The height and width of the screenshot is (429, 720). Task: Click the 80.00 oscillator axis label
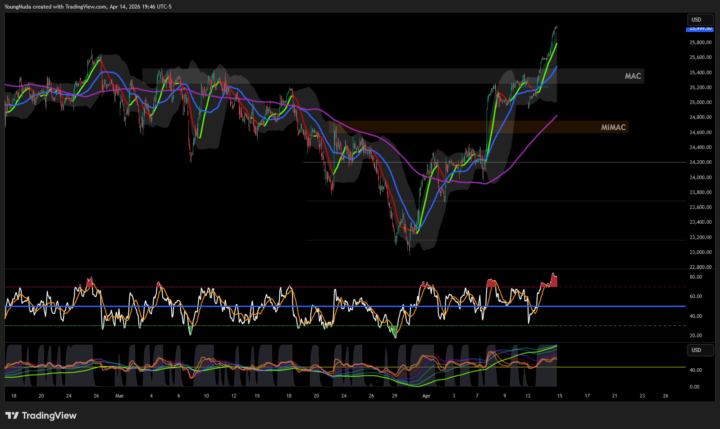pyautogui.click(x=696, y=277)
